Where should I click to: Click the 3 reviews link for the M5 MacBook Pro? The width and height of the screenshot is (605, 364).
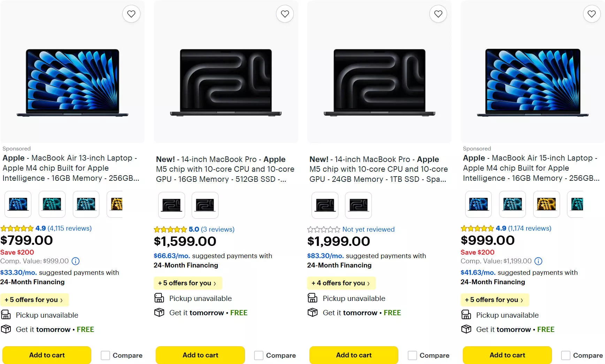tap(218, 229)
